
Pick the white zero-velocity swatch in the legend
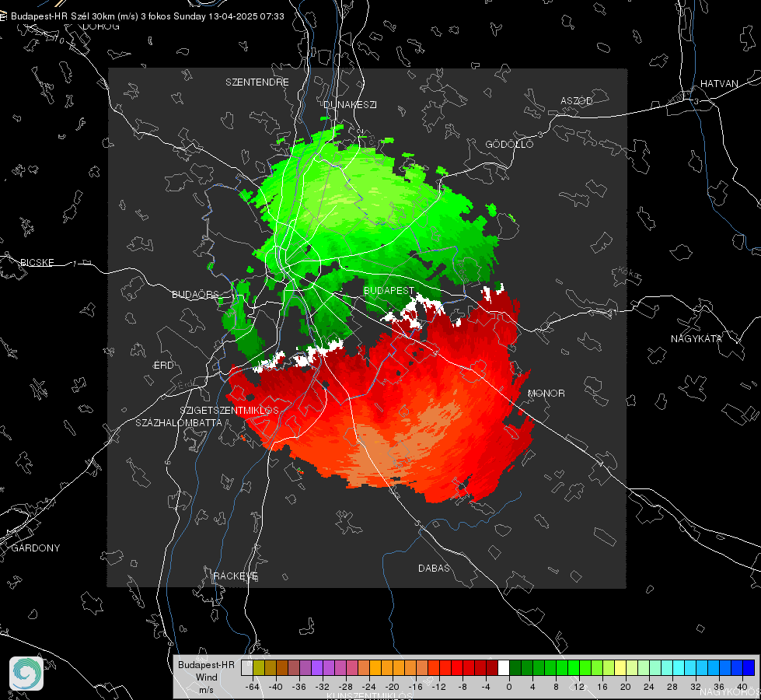(503, 667)
